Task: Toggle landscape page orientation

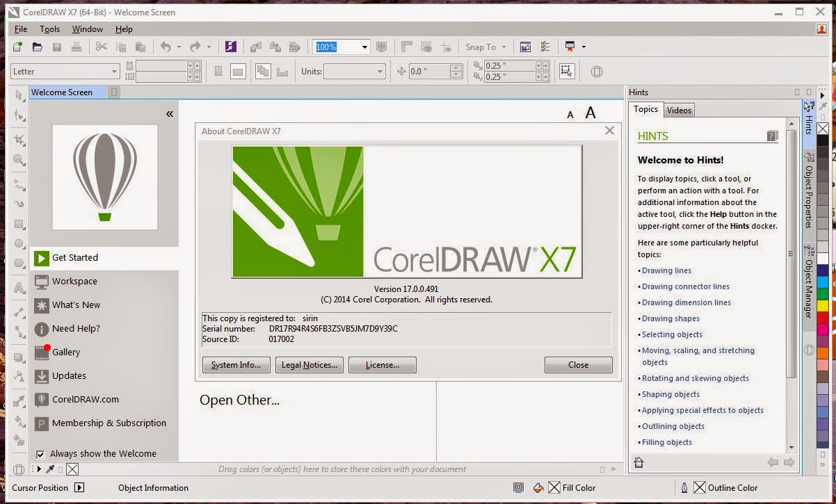Action: click(237, 71)
